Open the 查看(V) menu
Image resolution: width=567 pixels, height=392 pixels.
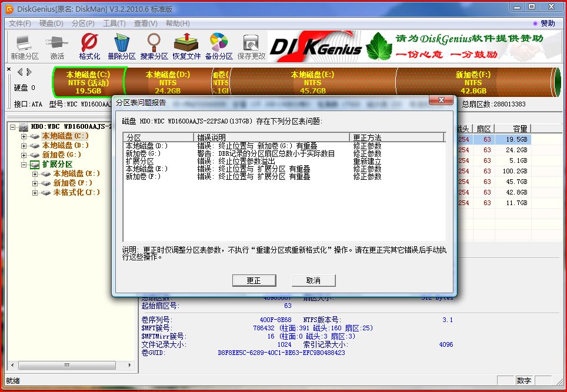coord(145,23)
